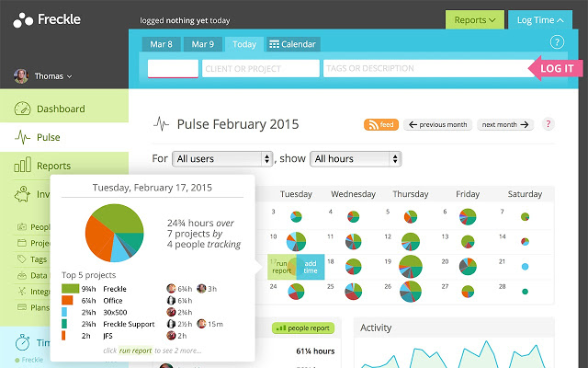The image size is (588, 368).
Task: Select the Pulse heartbeat icon in sidebar
Action: click(23, 137)
